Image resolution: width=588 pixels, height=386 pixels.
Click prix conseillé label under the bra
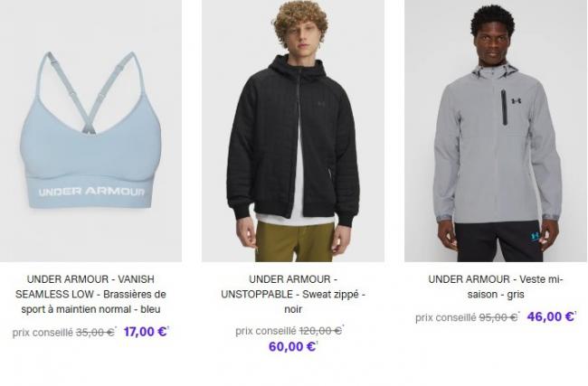tap(43, 333)
